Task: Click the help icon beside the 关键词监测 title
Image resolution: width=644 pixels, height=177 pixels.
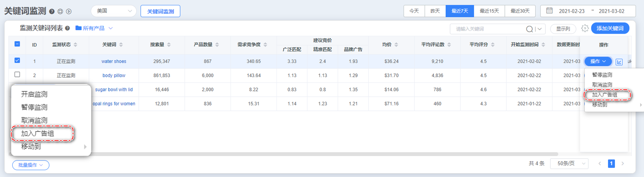Action: [52, 11]
